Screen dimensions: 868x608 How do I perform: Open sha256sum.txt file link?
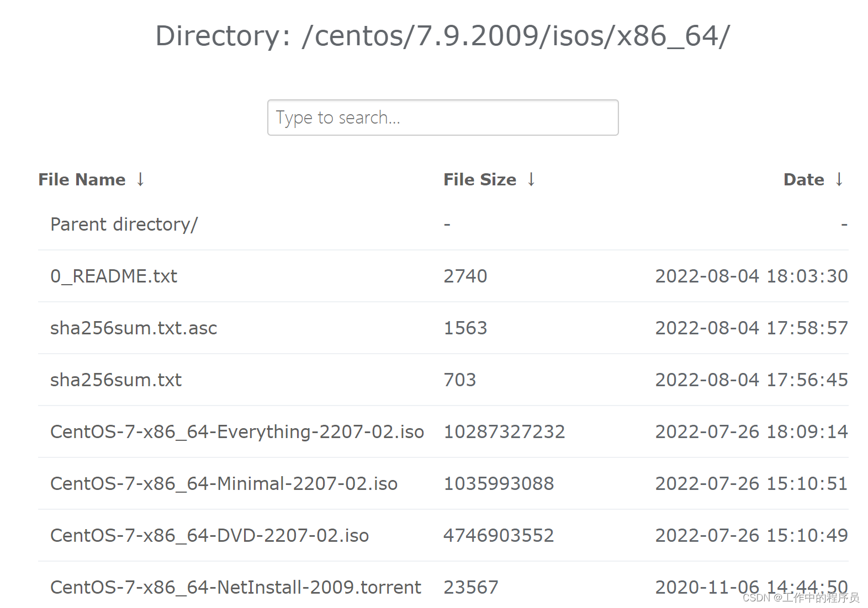point(116,380)
